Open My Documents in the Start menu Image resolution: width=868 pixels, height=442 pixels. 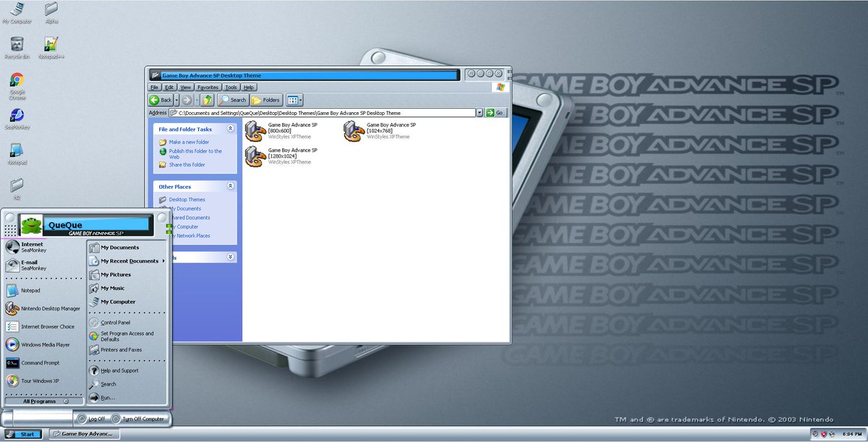tap(127, 247)
